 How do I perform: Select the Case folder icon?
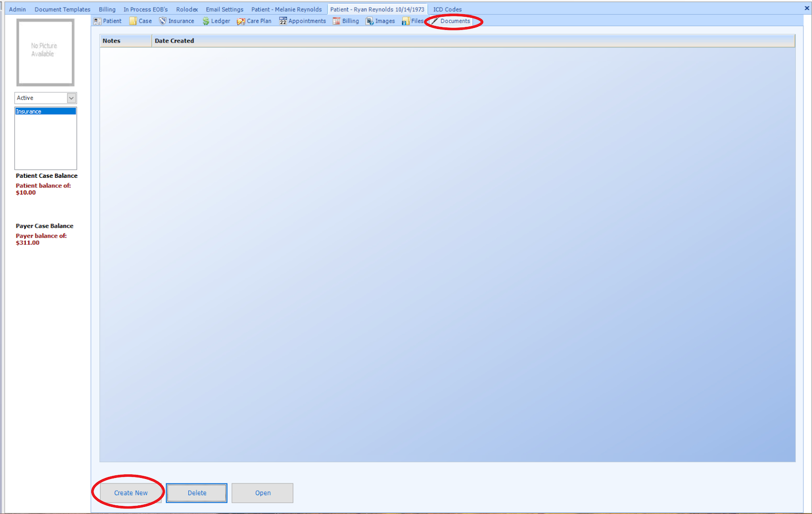click(133, 21)
